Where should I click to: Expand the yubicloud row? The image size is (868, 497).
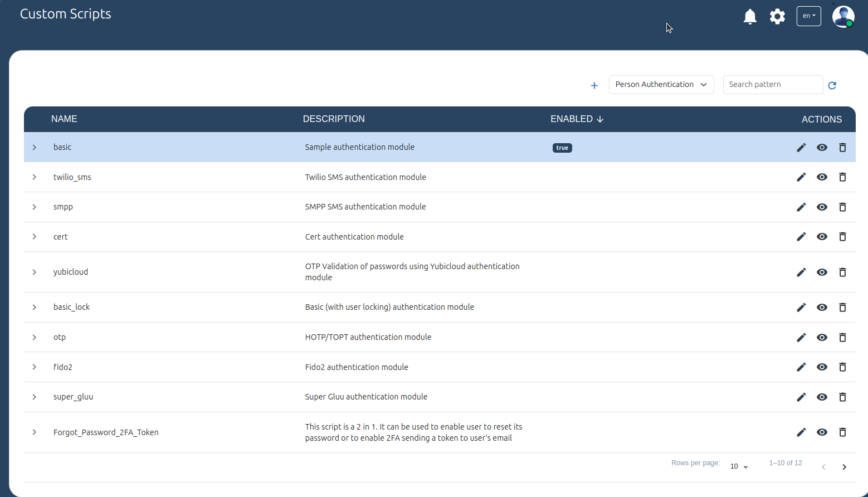click(35, 272)
